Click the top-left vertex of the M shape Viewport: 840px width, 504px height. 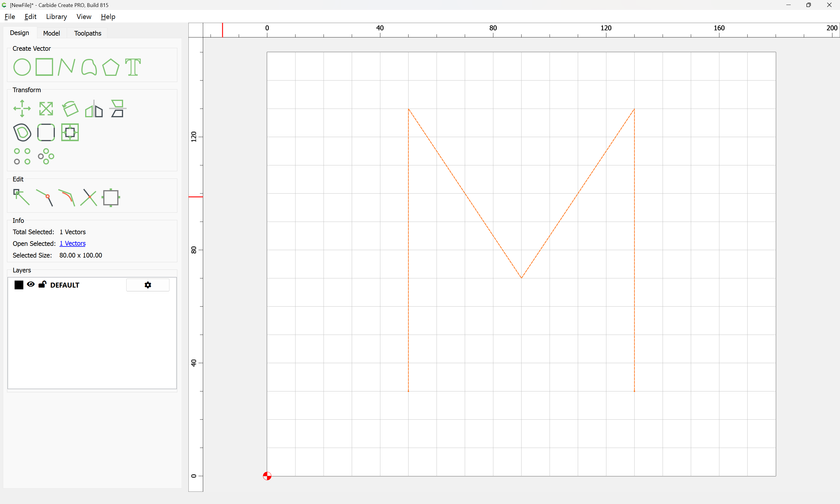(408, 109)
